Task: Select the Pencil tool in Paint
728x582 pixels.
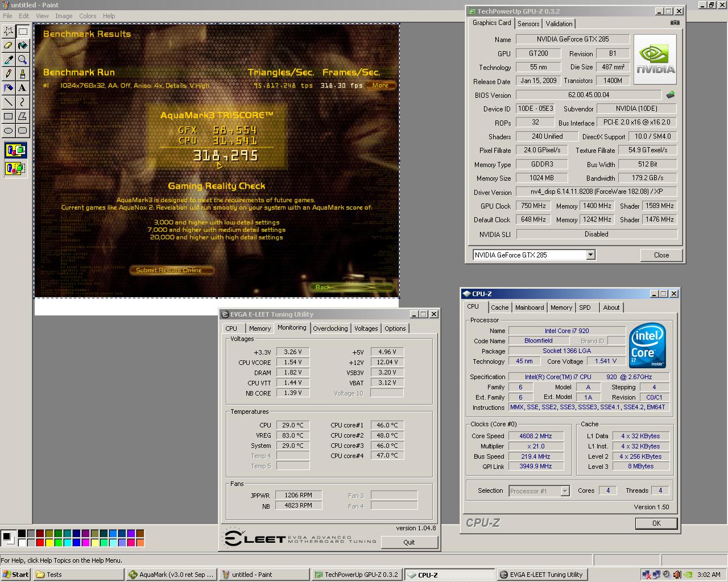Action: 9,74
